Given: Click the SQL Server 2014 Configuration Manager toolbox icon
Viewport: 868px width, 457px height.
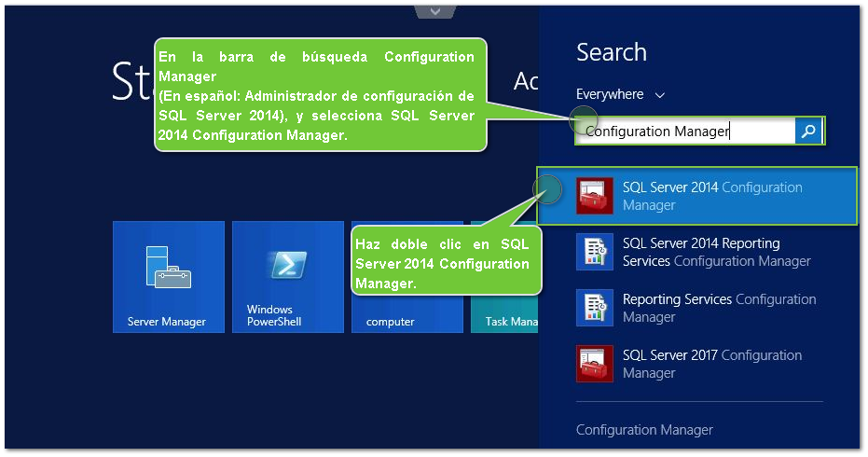Looking at the screenshot, I should coord(595,196).
